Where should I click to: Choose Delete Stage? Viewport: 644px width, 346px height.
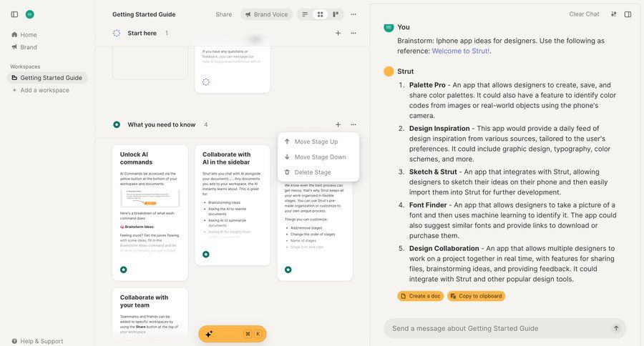point(318,172)
